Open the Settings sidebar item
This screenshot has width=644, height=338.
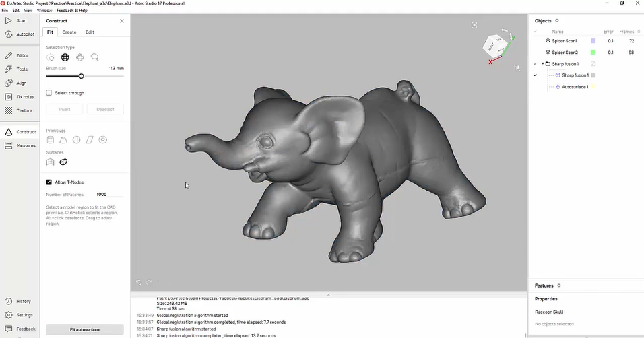[19, 315]
